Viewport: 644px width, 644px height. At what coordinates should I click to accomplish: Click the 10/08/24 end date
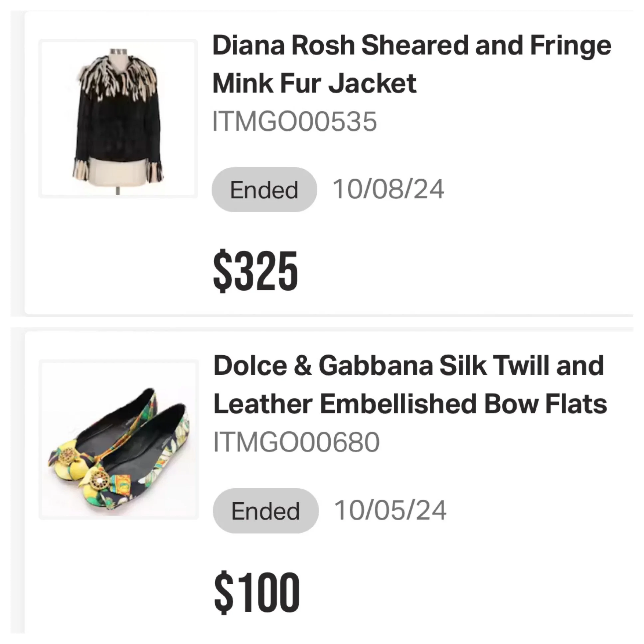click(388, 189)
